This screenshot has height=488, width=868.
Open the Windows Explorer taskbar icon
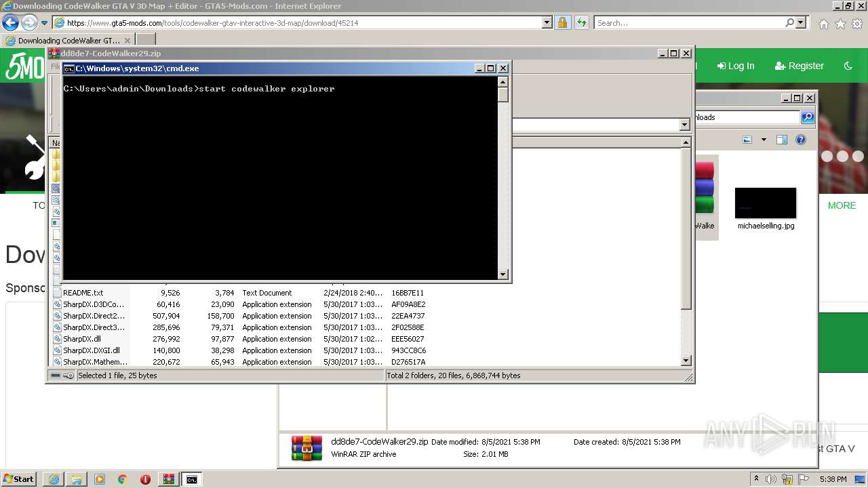coord(77,479)
